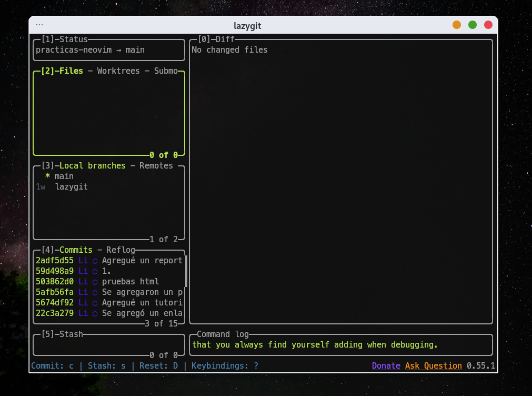Click the asterisk marker beside main branch
The image size is (532, 396).
(x=47, y=176)
